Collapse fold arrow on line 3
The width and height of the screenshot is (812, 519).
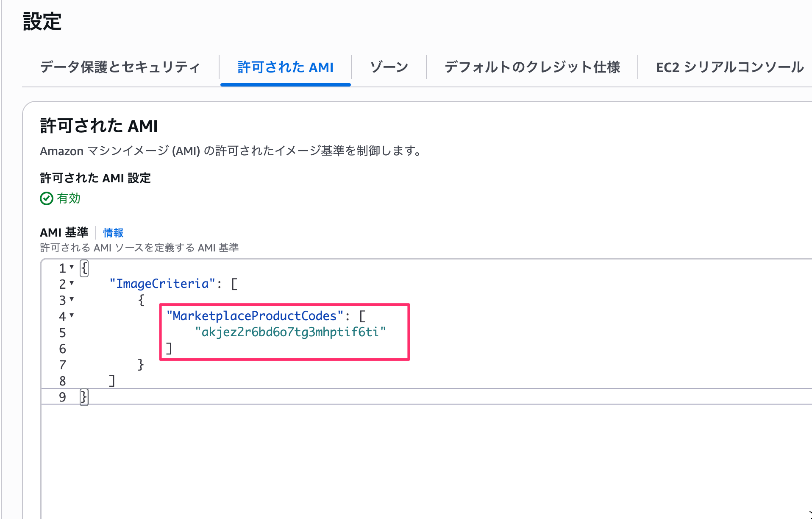point(72,299)
